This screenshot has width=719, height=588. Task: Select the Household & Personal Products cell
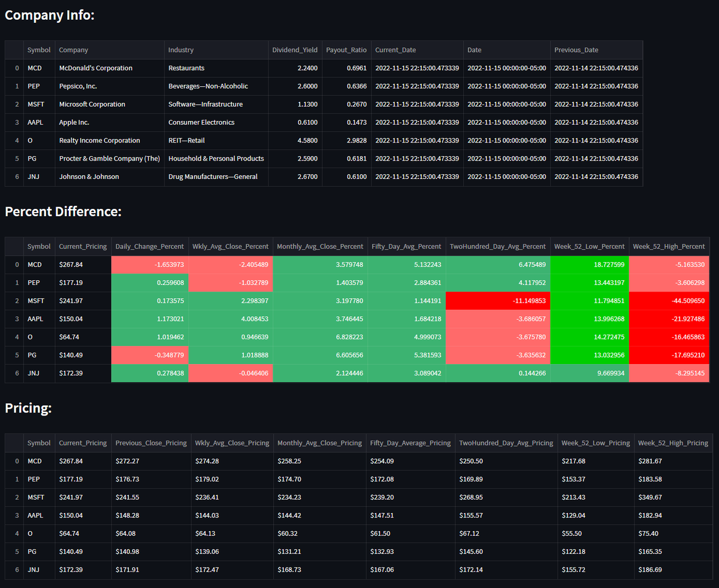216,159
